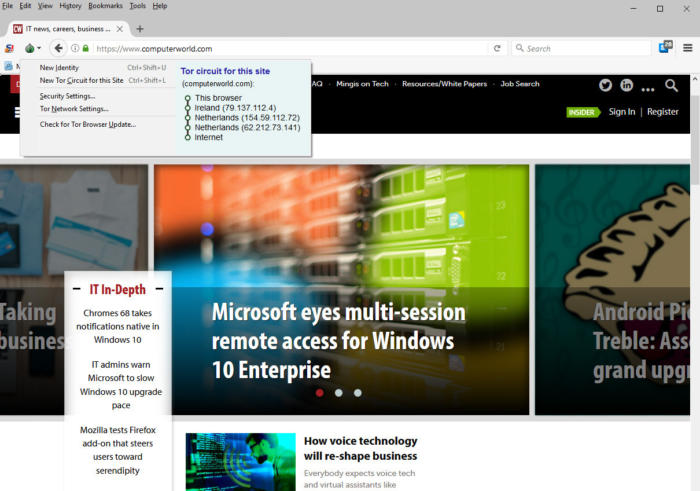Click Resources/White Papers nav link
700x491 pixels.
click(444, 84)
